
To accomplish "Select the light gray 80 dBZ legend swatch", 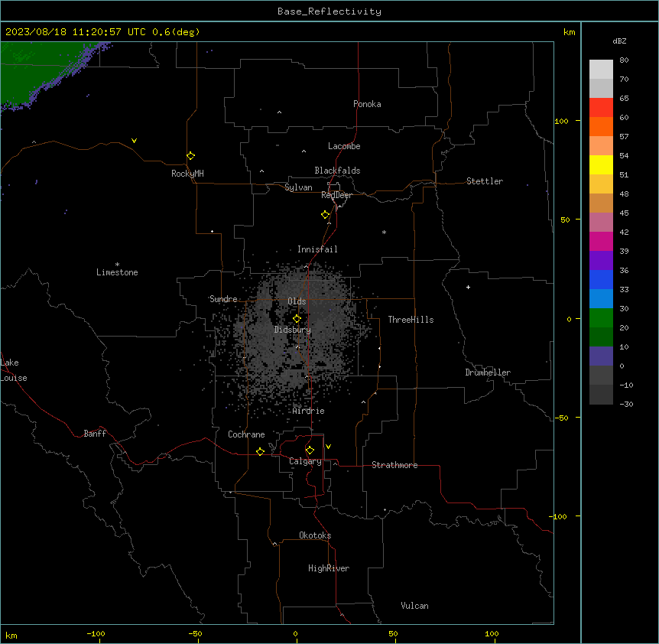I will 601,69.
